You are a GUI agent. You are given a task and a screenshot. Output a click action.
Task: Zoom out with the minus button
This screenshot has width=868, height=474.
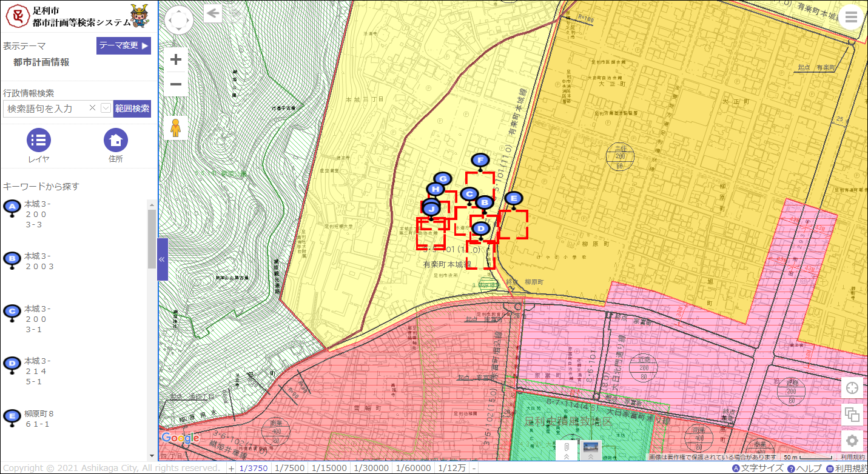[x=176, y=84]
